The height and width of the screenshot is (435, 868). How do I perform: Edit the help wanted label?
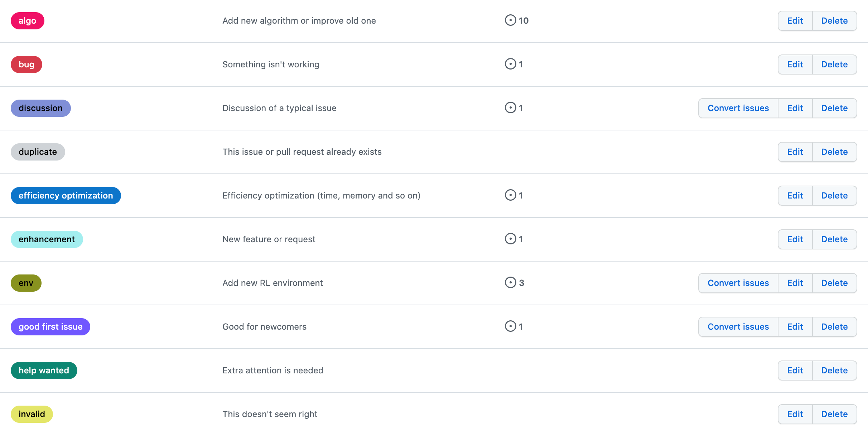click(x=795, y=371)
